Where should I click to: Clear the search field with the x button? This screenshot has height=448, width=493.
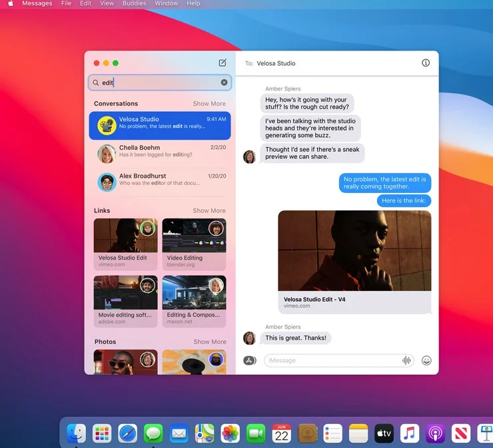(x=224, y=83)
